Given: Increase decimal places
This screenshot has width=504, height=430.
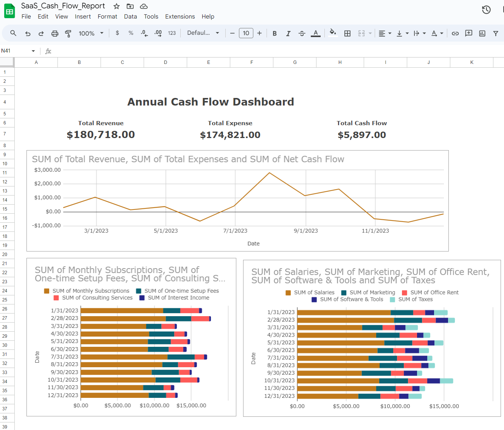Looking at the screenshot, I should pyautogui.click(x=158, y=33).
